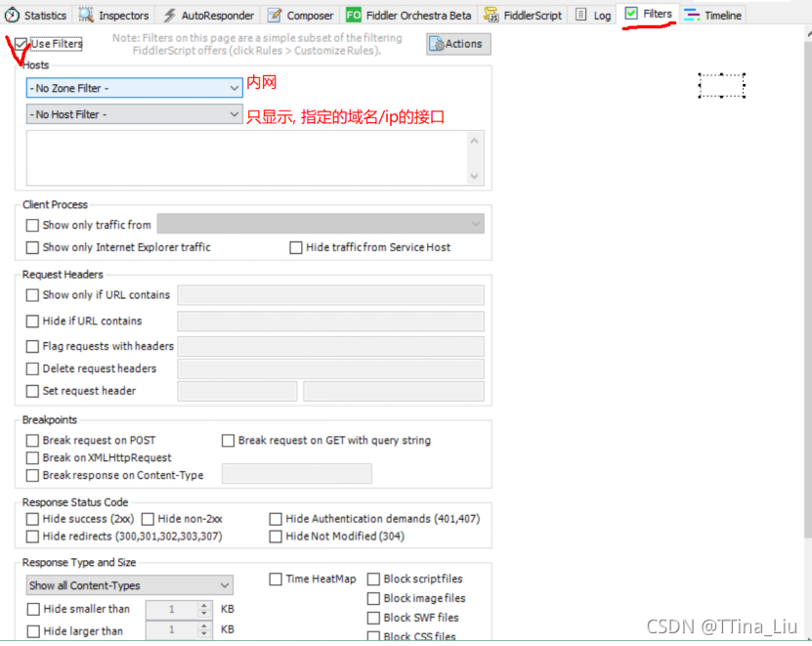812x646 pixels.
Task: Click the Actions button
Action: pyautogui.click(x=458, y=44)
